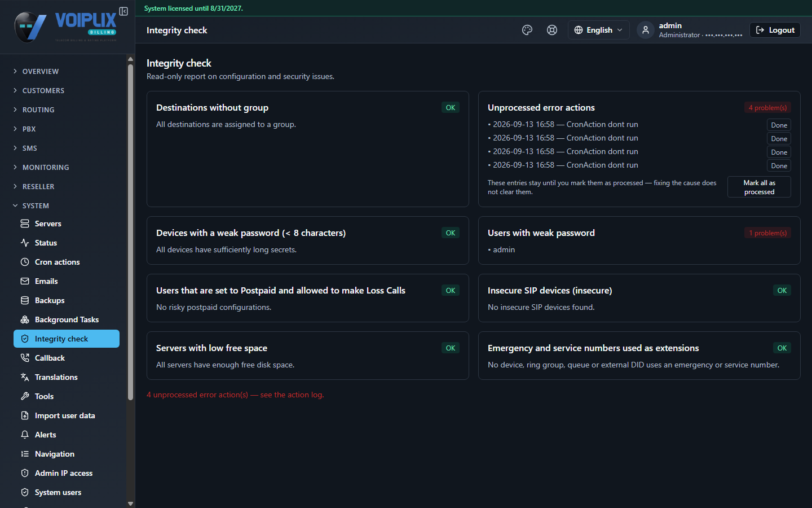
Task: Open the theme palette icon
Action: coord(527,30)
